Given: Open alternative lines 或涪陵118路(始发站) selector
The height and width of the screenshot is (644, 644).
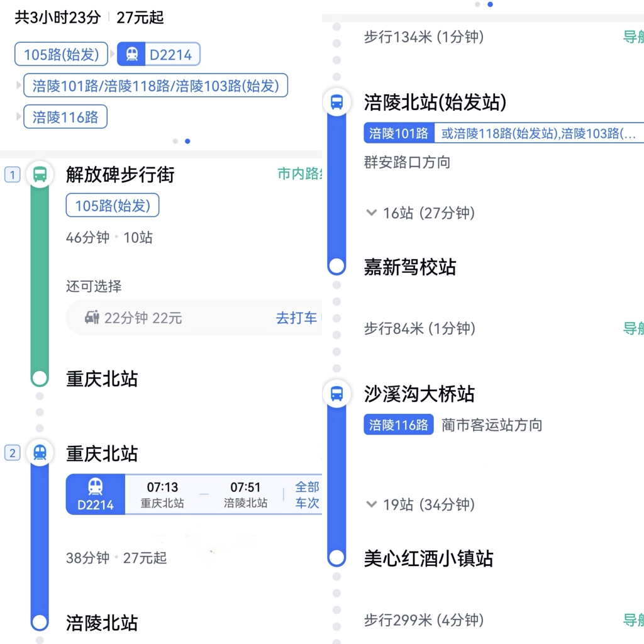Looking at the screenshot, I should (538, 133).
